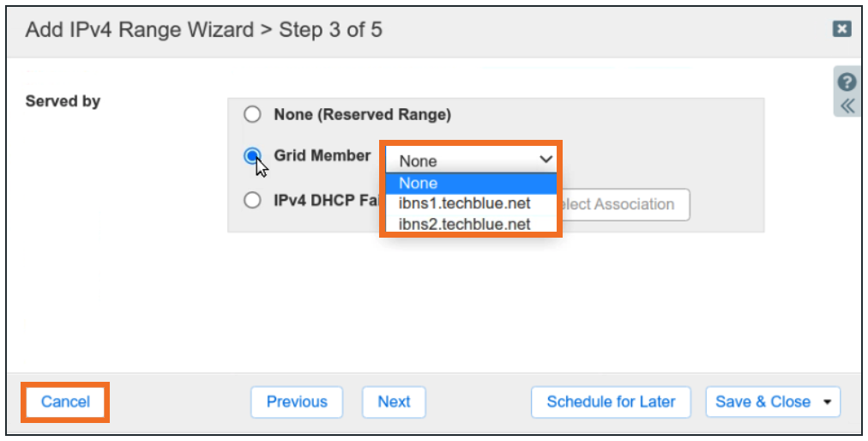This screenshot has width=868, height=441.
Task: Click the Grid Member combo box field
Action: 463,160
